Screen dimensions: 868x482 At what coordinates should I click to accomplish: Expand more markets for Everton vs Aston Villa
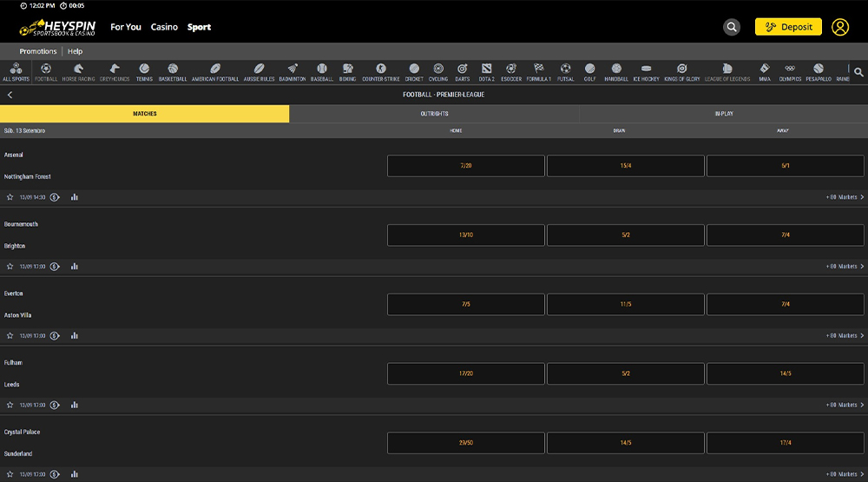[x=844, y=336]
